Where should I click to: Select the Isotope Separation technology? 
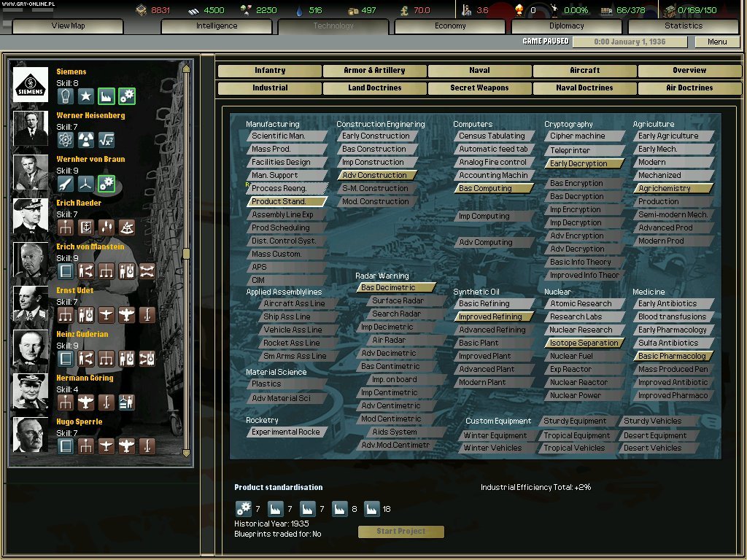[x=584, y=343]
